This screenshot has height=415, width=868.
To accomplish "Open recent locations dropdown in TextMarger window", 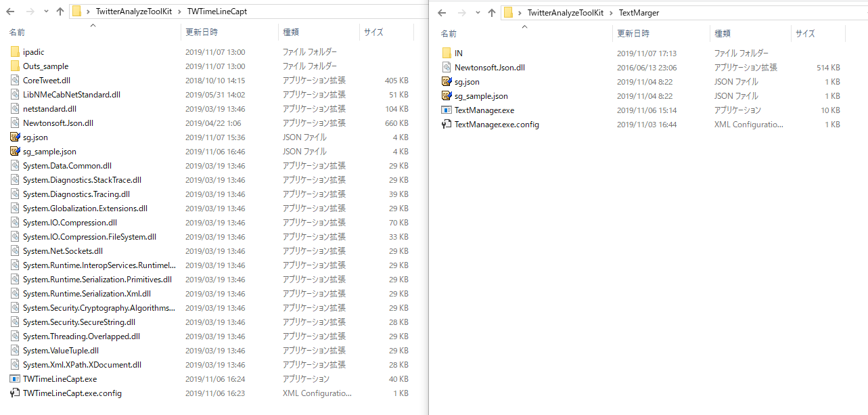I will 478,13.
